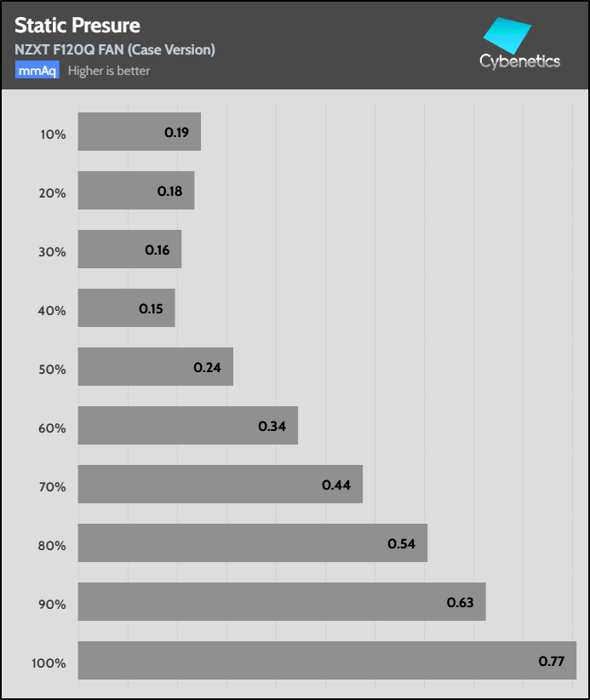Click the NZXT F120Q FAN subtitle
The width and height of the screenshot is (590, 700).
(x=115, y=49)
